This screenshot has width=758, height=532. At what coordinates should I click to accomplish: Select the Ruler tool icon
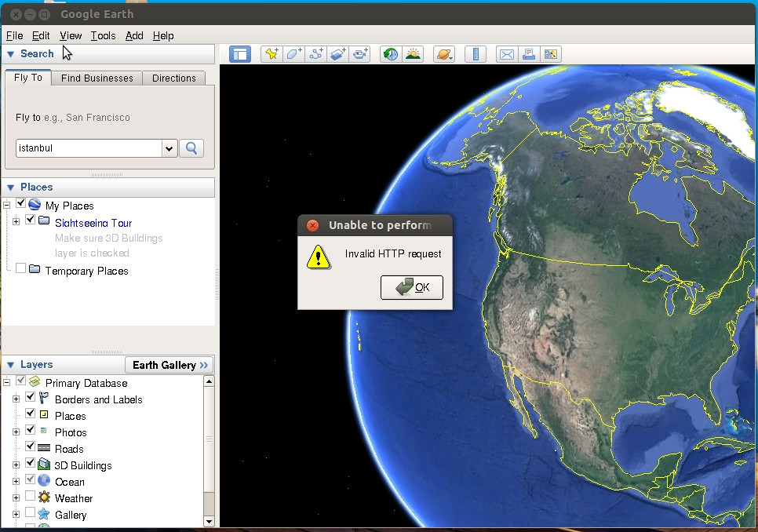click(x=476, y=54)
